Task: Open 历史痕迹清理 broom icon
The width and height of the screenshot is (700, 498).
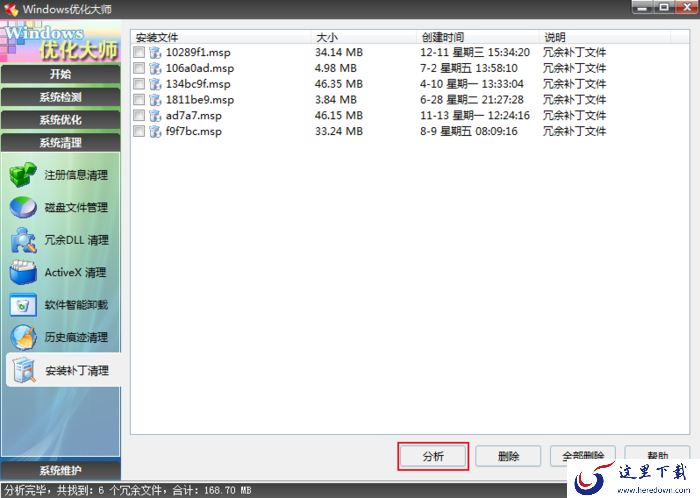Action: 23,337
